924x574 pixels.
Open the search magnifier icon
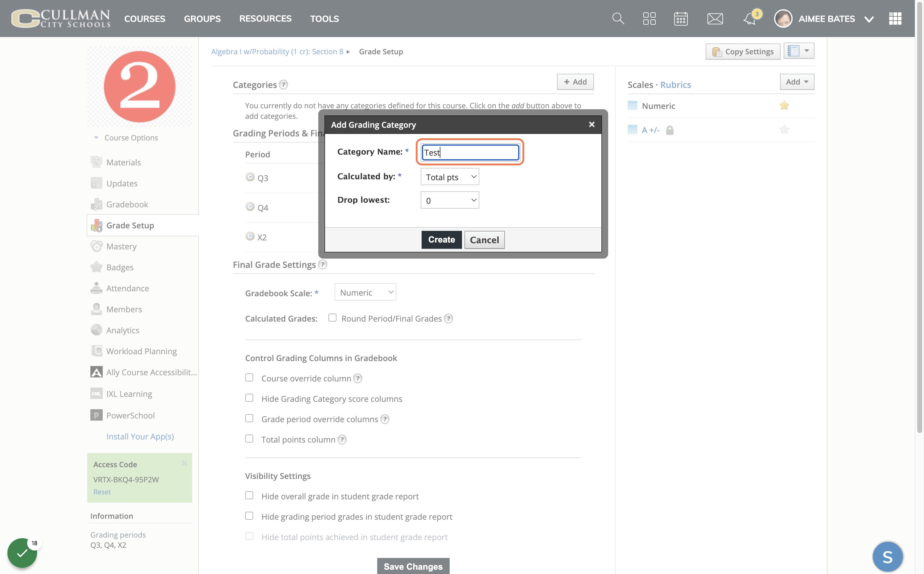click(618, 19)
